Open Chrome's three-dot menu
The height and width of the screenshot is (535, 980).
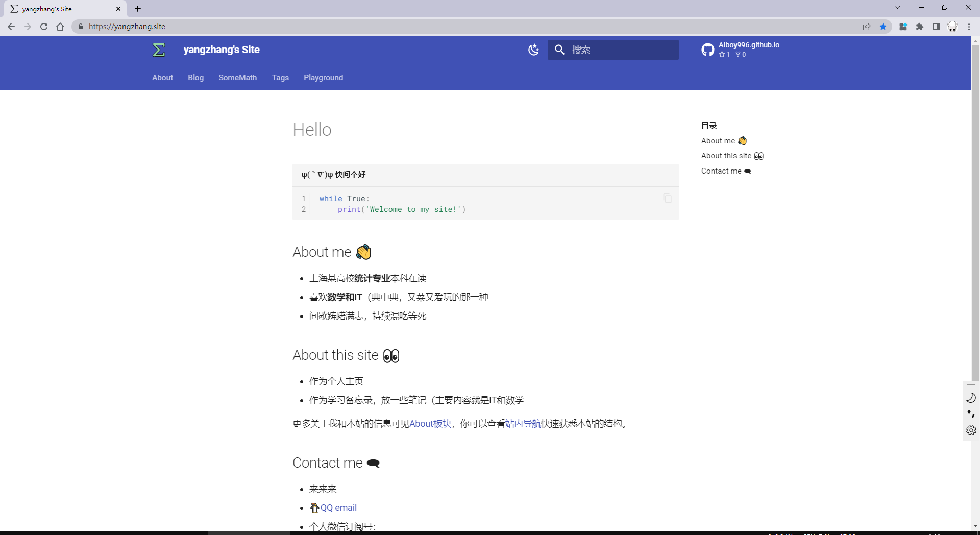pos(969,27)
